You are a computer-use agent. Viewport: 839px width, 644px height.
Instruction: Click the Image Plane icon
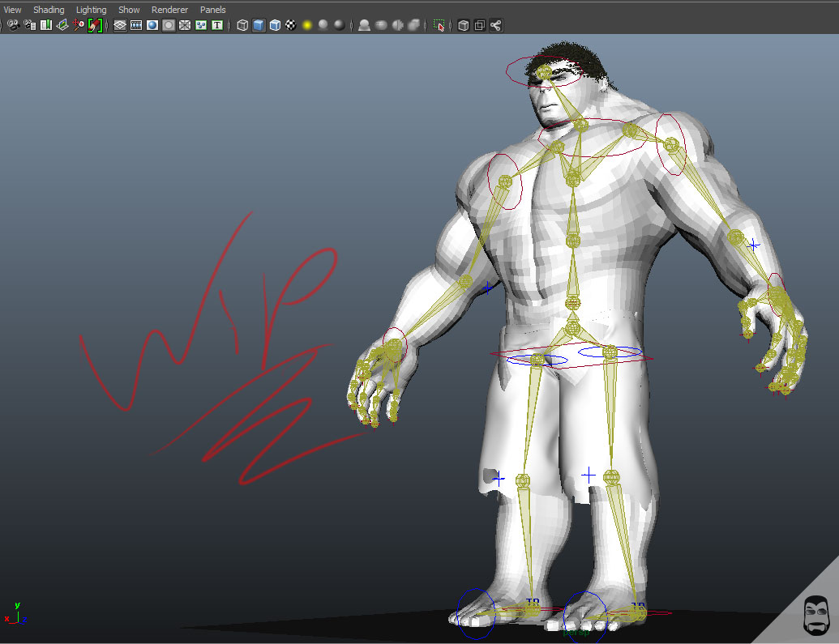click(x=62, y=25)
